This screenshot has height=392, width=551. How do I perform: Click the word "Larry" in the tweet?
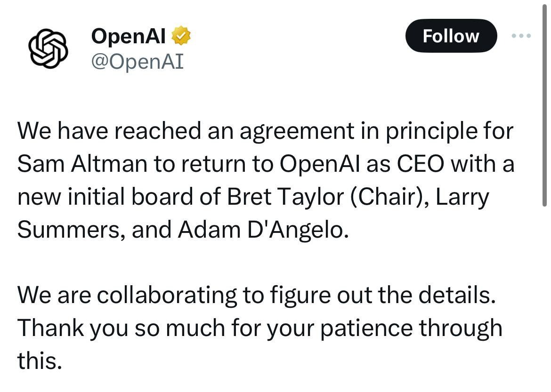pos(462,197)
